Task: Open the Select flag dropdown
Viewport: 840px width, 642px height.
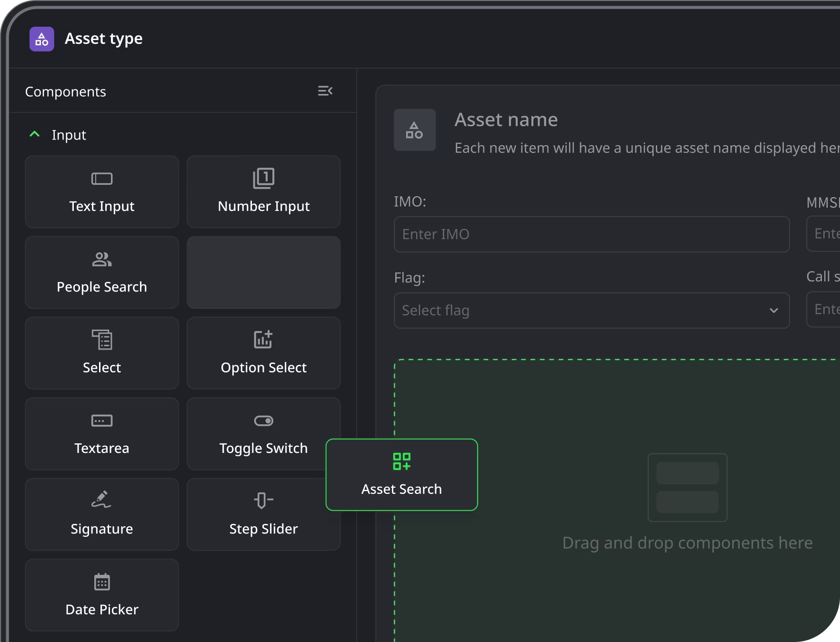Action: (592, 311)
